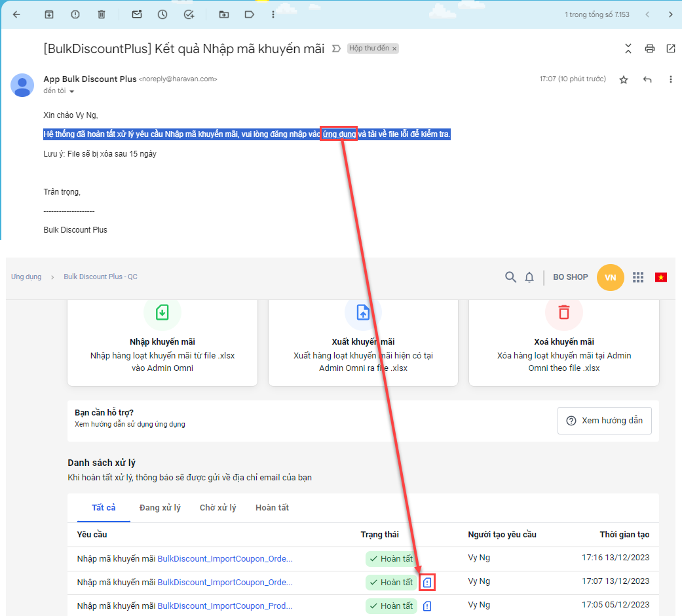Open the email in new window
Viewport: 682px width, 616px height.
pyautogui.click(x=670, y=48)
